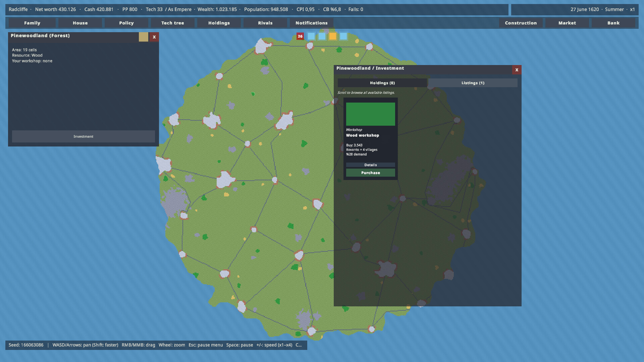Click 'CB %6,8' in the top bar

pos(332,9)
